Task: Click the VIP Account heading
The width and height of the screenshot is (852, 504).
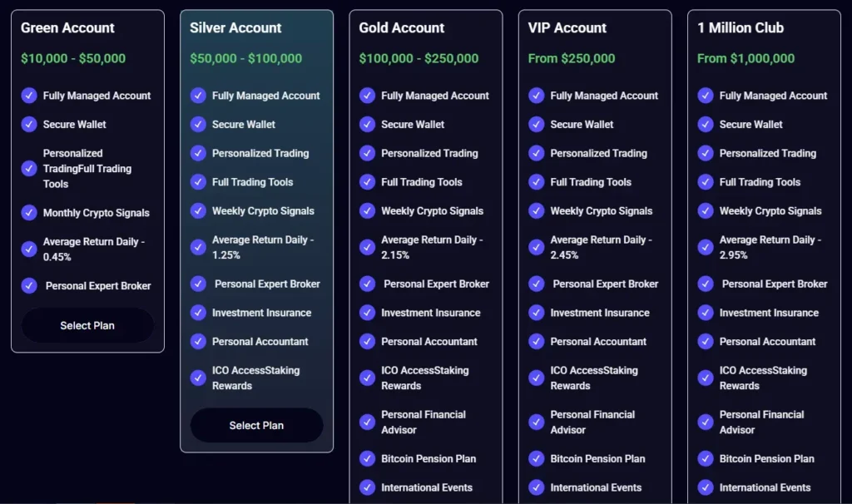Action: 568,27
